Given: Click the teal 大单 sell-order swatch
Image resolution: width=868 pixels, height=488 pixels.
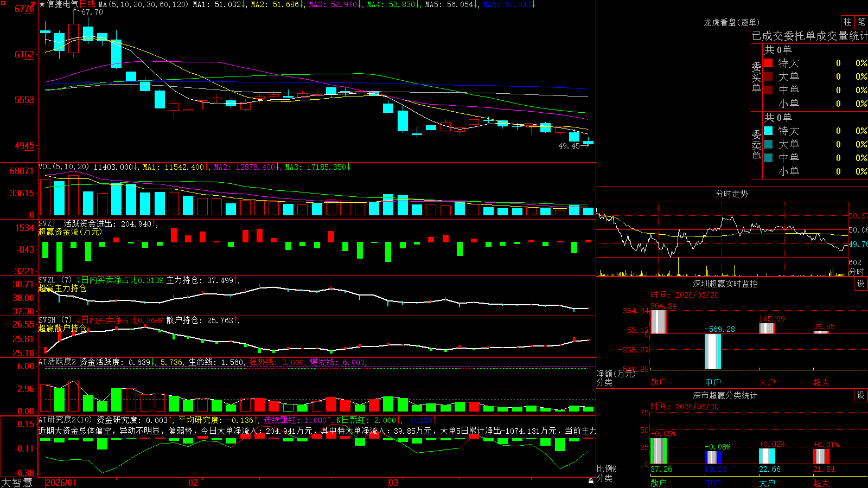Looking at the screenshot, I should (768, 144).
